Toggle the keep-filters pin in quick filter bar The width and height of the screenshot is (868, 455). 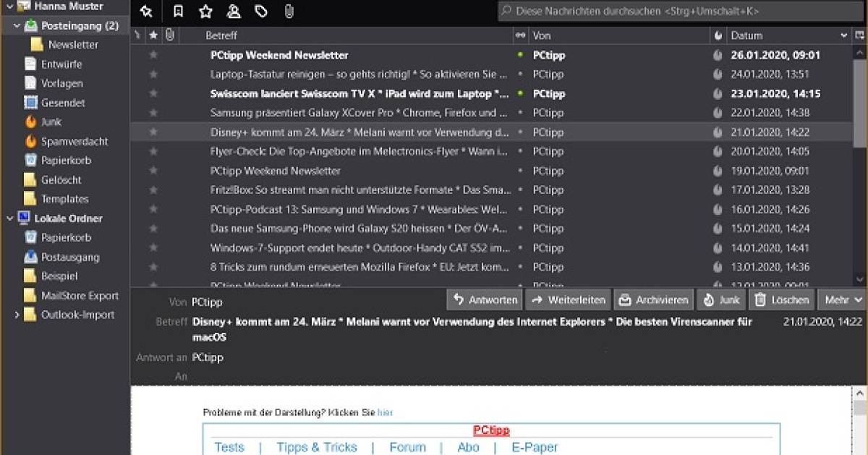(146, 12)
